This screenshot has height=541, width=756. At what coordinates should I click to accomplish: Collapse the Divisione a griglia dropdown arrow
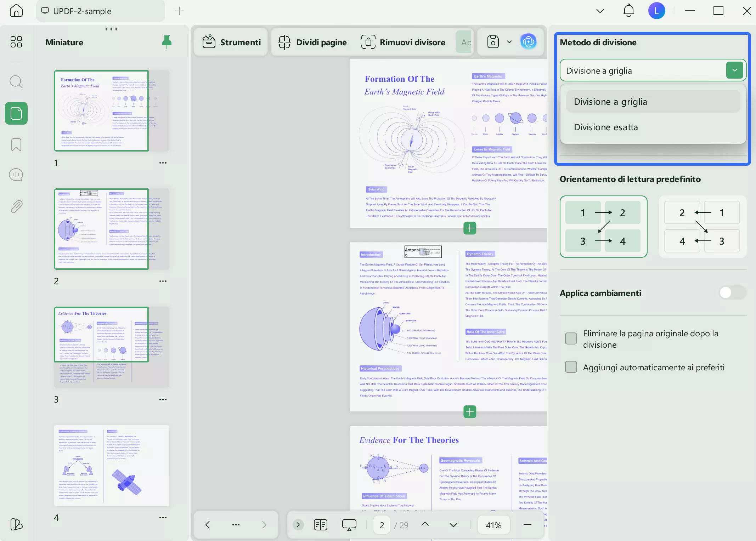734,70
